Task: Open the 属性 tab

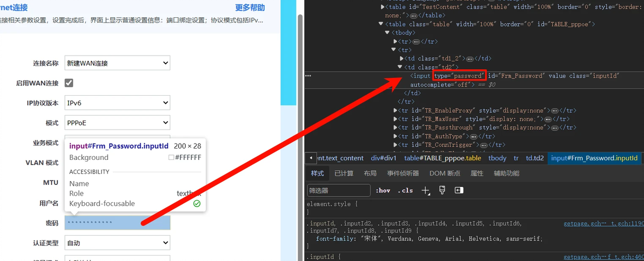Action: pos(477,173)
